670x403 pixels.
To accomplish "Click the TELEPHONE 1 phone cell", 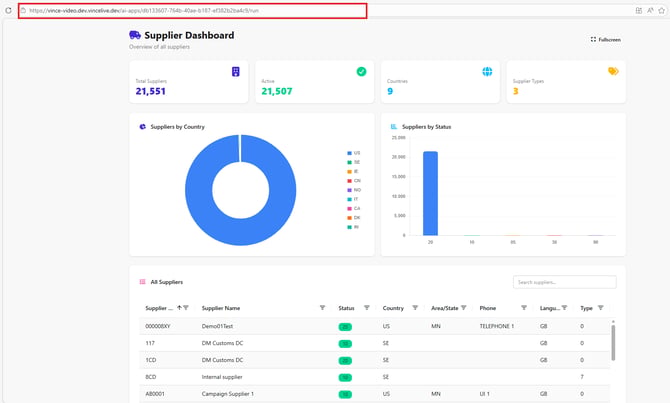I will click(497, 326).
